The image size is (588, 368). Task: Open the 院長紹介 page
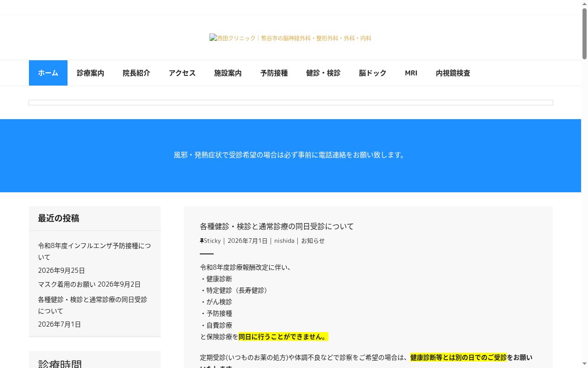136,73
